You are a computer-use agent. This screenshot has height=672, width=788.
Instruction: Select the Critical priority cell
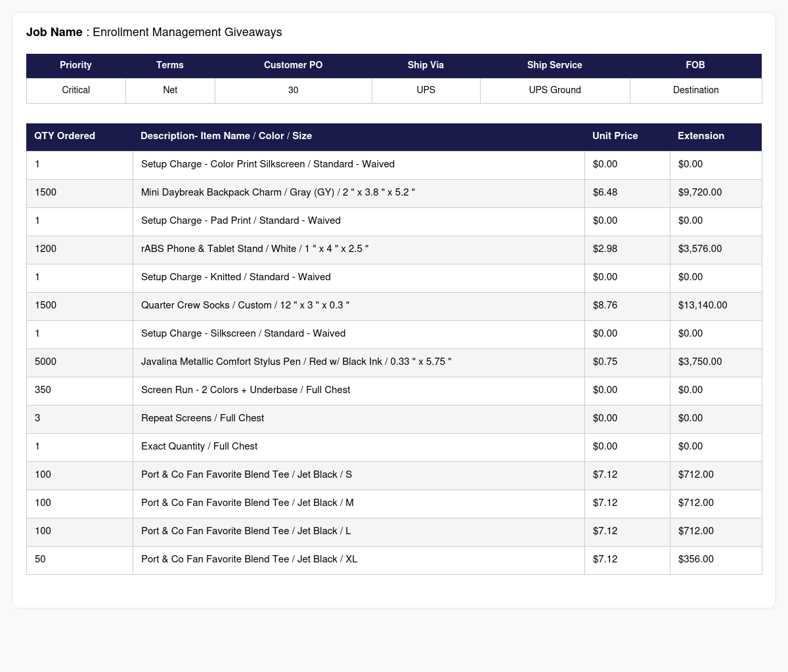(x=76, y=91)
